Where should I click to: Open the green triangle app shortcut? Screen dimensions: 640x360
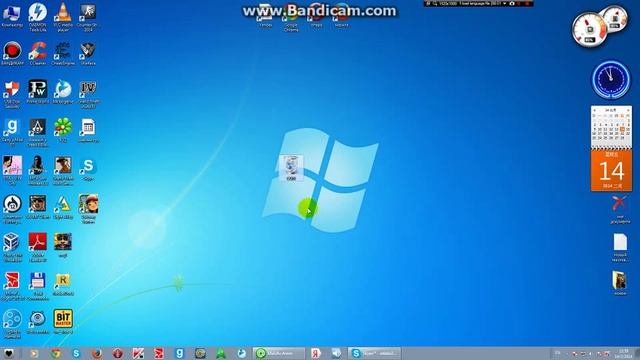63,206
